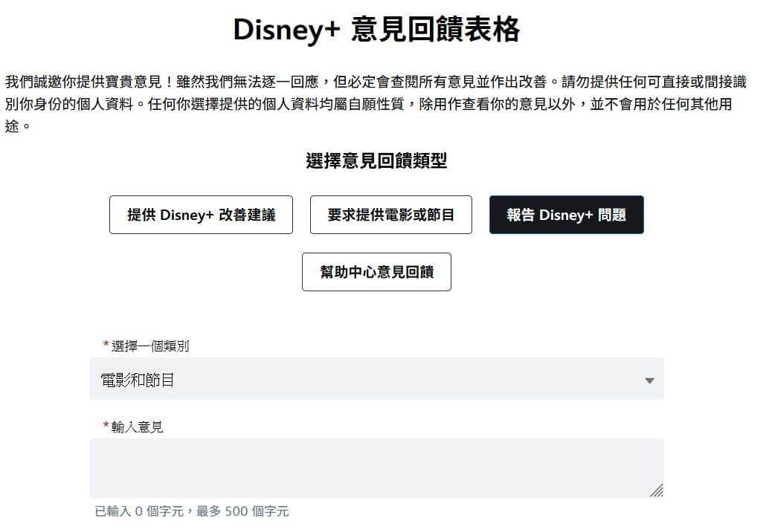Choose 要求提供電影或節目 option

coord(391,215)
